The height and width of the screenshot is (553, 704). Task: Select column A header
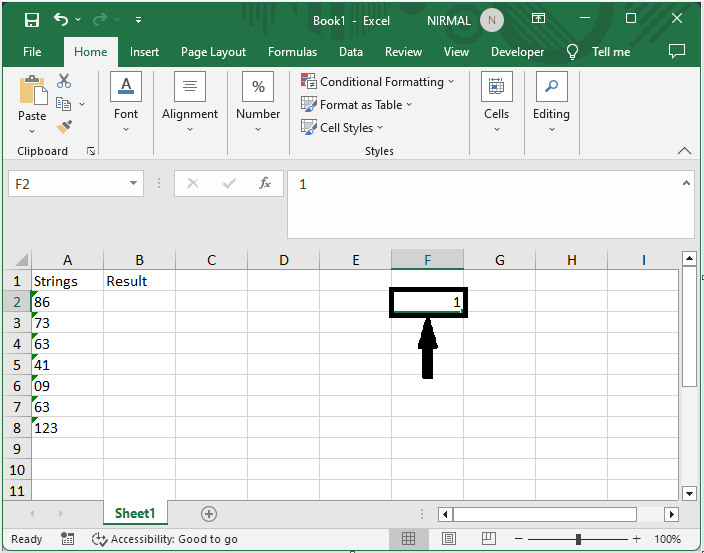(x=67, y=260)
